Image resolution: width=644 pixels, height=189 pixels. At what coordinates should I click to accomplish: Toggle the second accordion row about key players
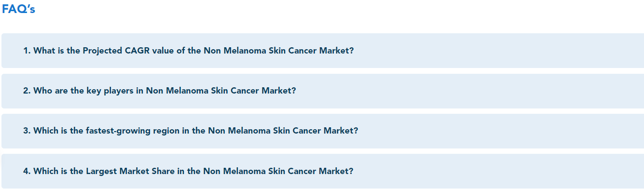(x=322, y=91)
